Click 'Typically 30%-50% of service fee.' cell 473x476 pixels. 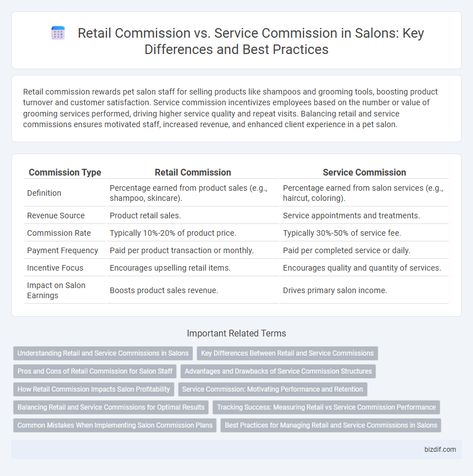click(x=364, y=233)
